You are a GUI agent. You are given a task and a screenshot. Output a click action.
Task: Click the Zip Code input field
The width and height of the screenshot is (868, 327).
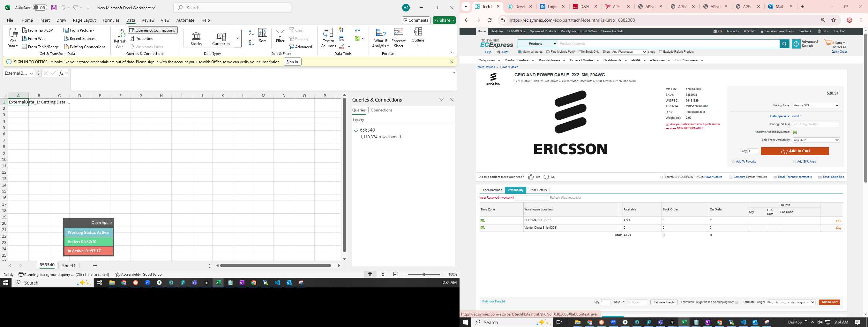click(x=637, y=302)
